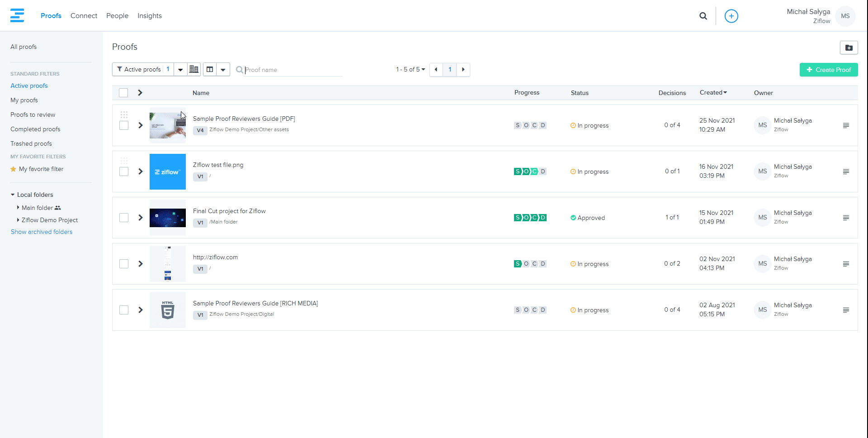This screenshot has height=438, width=868.
Task: Tick the checkbox for http://ziflow.com proof
Action: click(124, 264)
